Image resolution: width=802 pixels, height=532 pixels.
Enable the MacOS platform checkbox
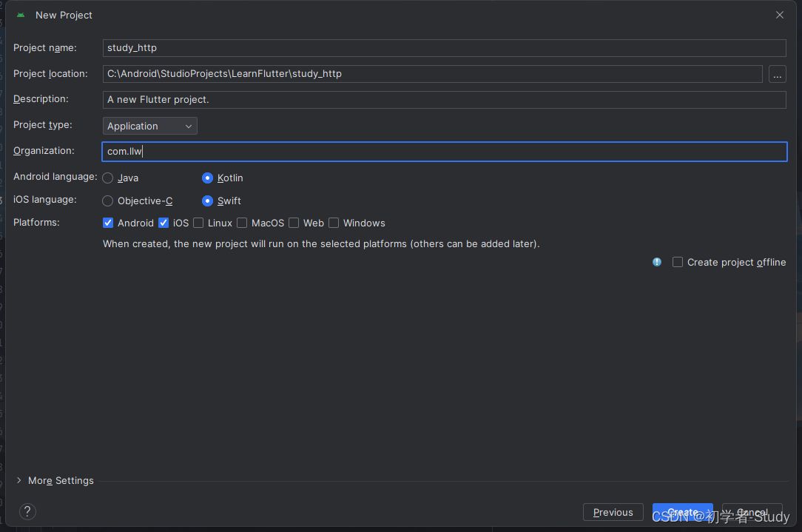242,223
